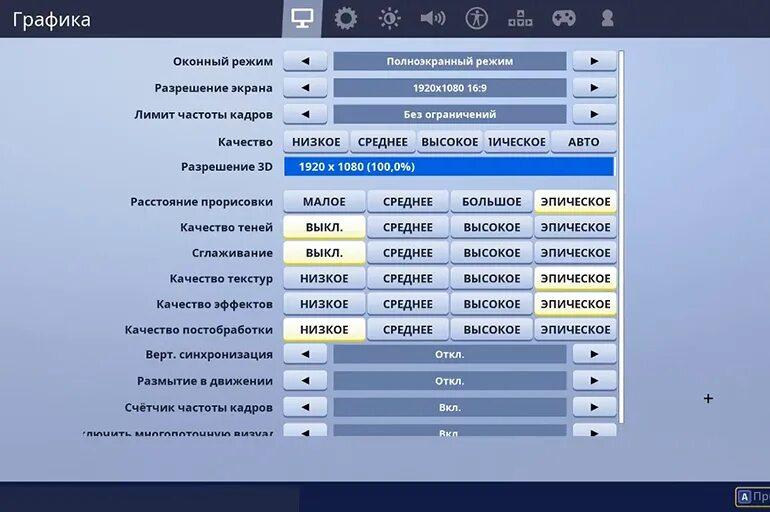Viewport: 770px width, 512px height.
Task: Set Качество постобработки to ЭПИЧЕСКОЕ
Action: (575, 329)
